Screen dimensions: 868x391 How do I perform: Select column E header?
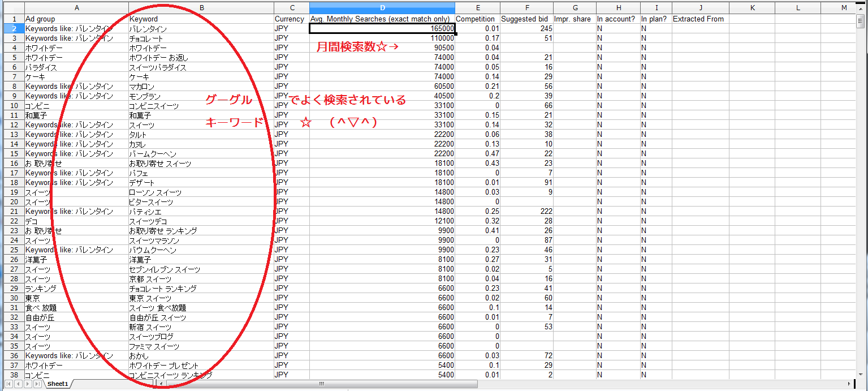[x=477, y=7]
